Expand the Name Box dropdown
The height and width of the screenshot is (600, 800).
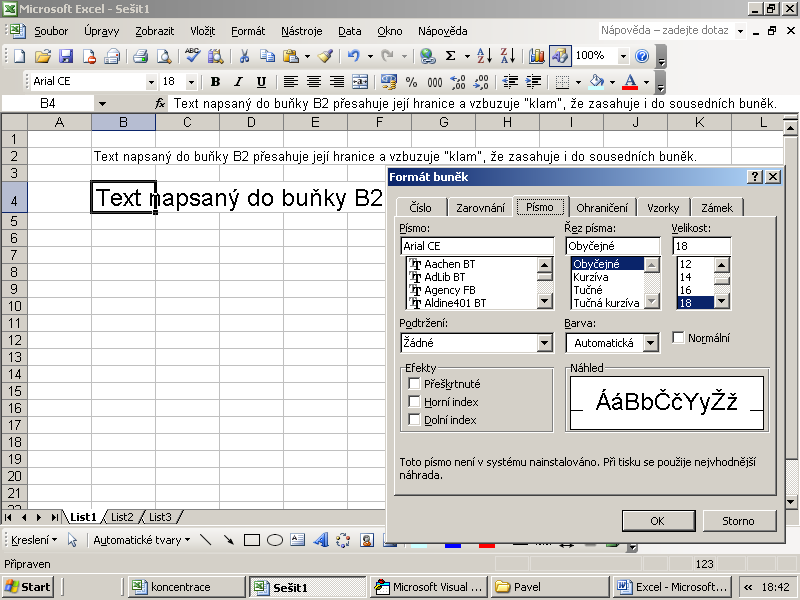click(102, 104)
